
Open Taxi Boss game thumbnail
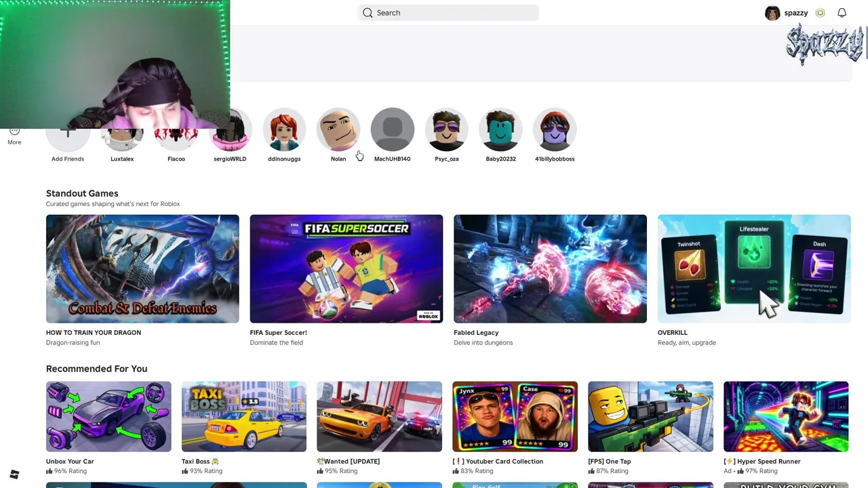click(x=244, y=416)
